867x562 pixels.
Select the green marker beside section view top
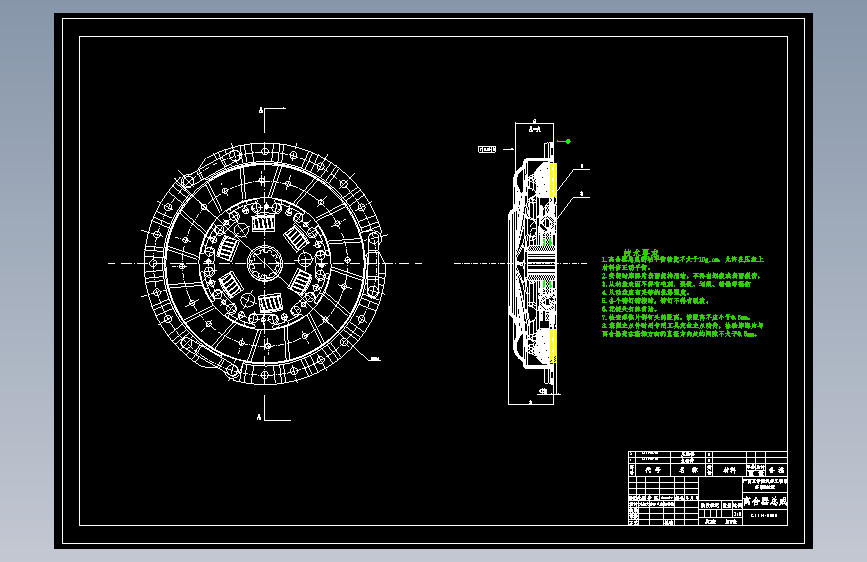coord(565,142)
